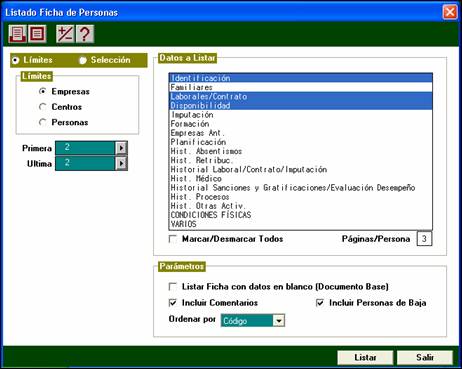Click the Ultima value field

point(85,164)
